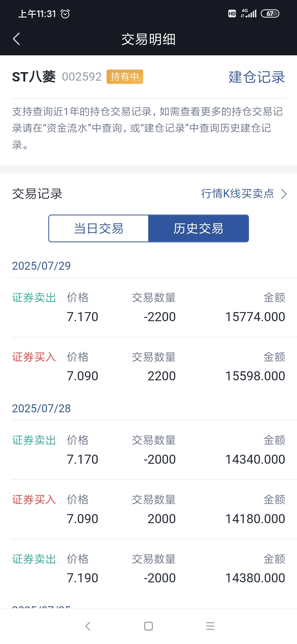Screen dimensions: 297x644
Task: Expand the chevron next to 行情K线买卖点
Action: point(284,194)
